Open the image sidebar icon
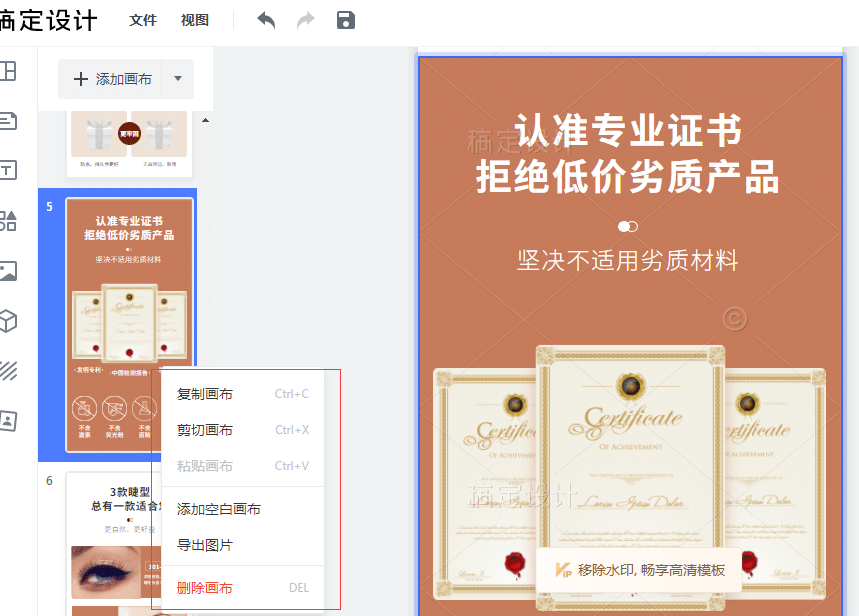Viewport: 859px width, 616px height. pos(8,271)
